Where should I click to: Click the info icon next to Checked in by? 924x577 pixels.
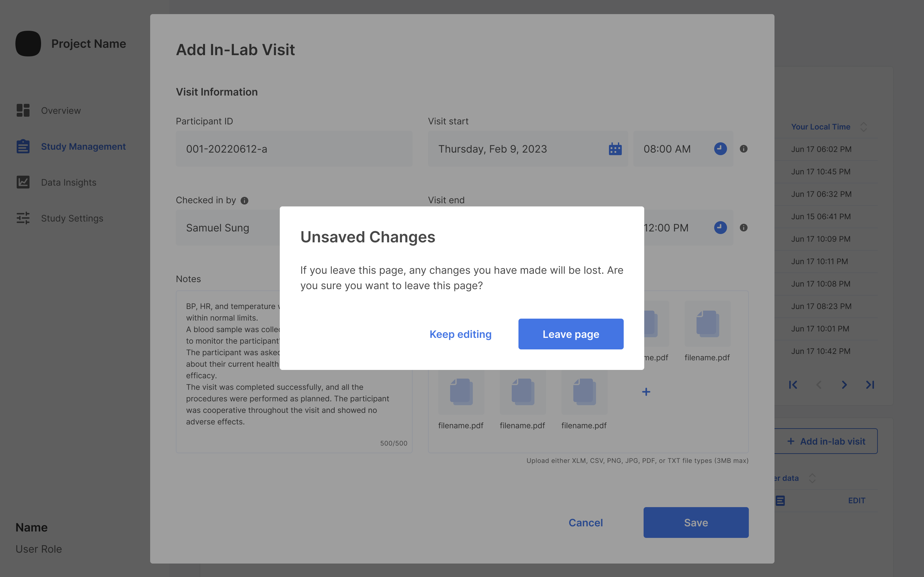point(244,201)
